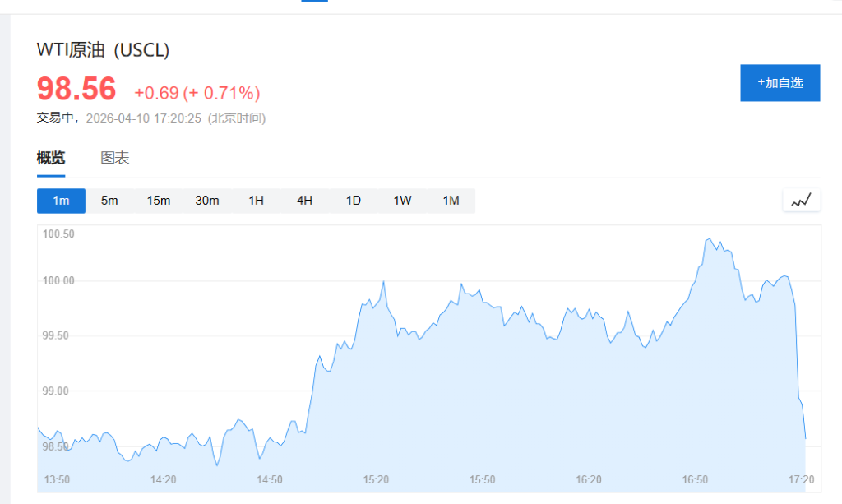
Task: Open the 图表 tab
Action: [115, 158]
